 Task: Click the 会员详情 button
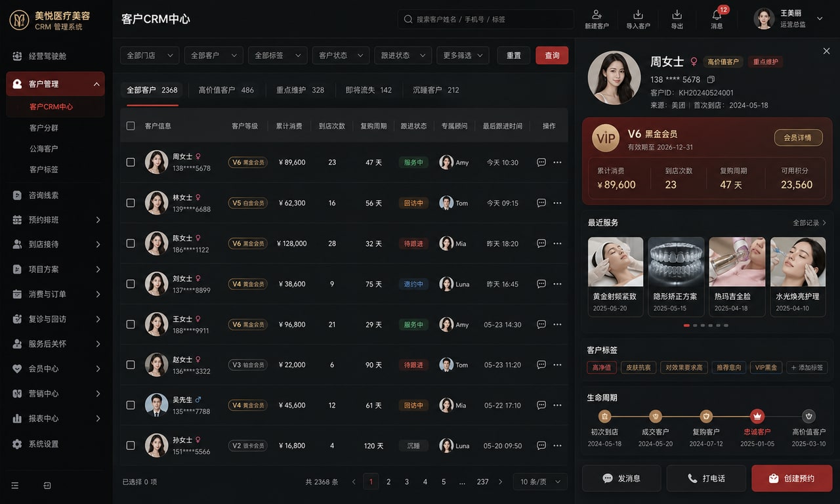798,138
